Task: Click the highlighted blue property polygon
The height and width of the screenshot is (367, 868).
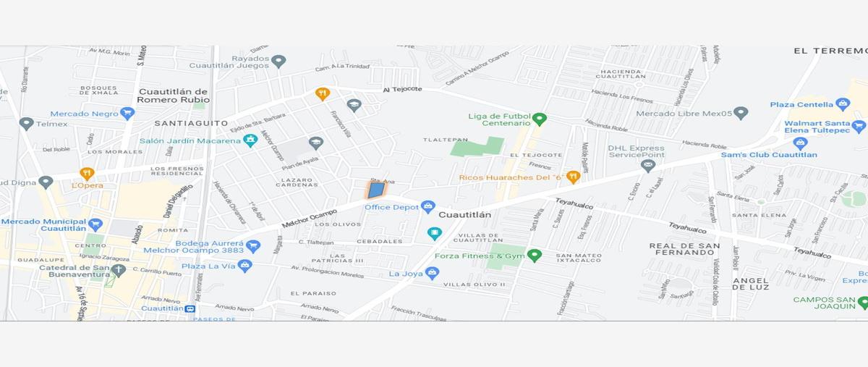Action: (x=376, y=190)
